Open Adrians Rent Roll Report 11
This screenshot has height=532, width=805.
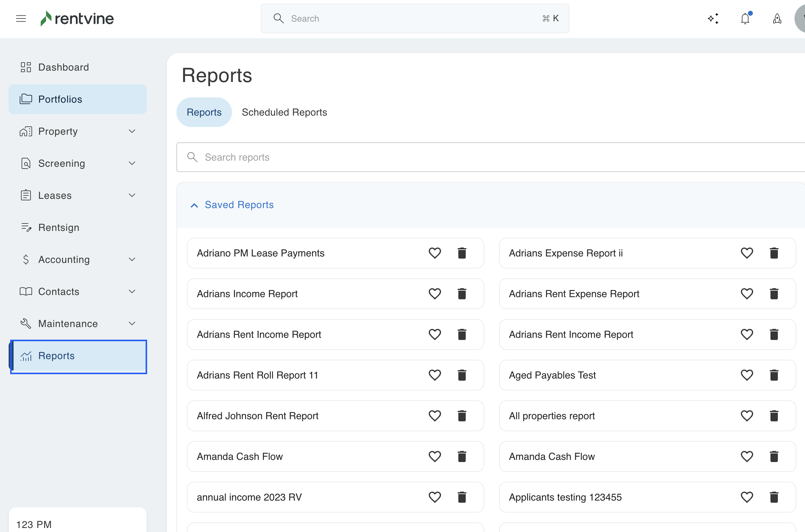click(x=257, y=375)
